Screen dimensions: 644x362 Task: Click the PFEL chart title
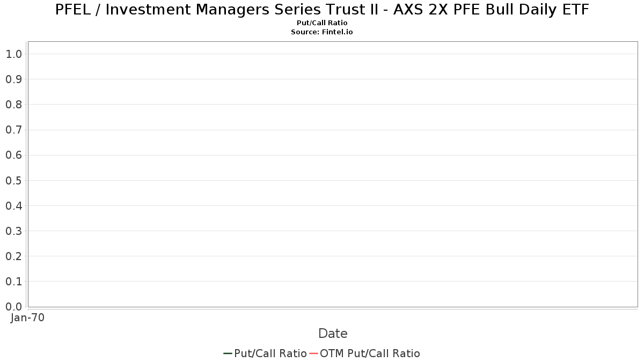(322, 10)
